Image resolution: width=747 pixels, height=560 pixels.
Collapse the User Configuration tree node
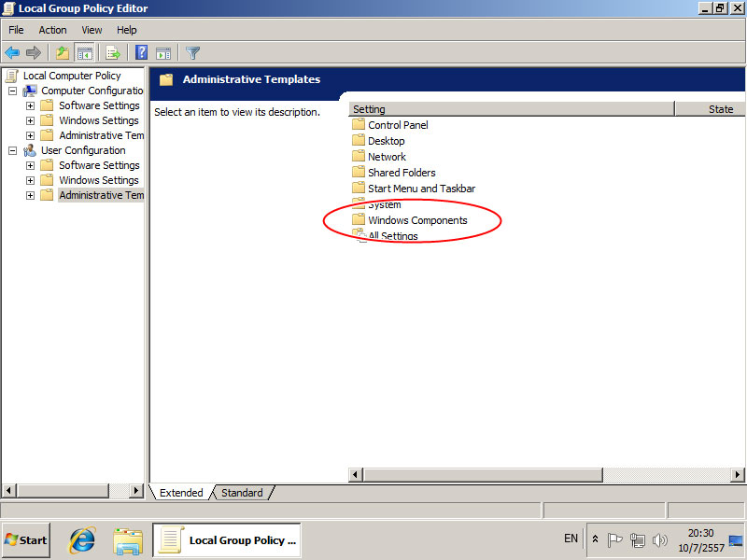13,150
